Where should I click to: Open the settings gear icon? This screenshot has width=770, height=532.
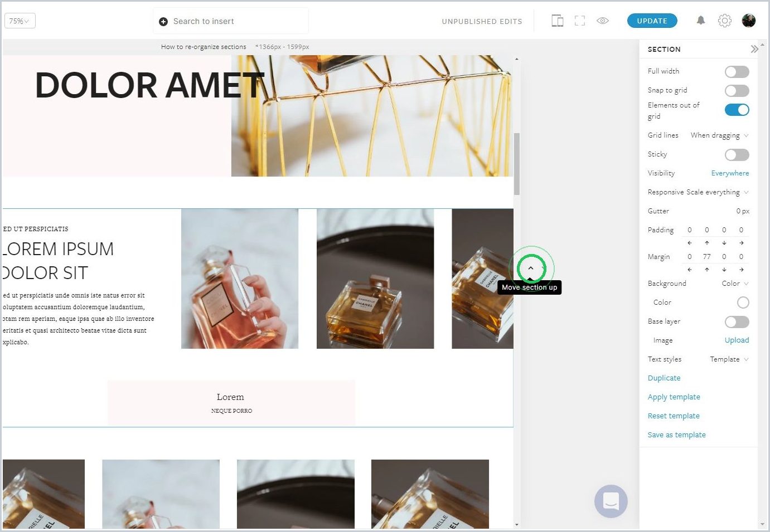tap(724, 21)
